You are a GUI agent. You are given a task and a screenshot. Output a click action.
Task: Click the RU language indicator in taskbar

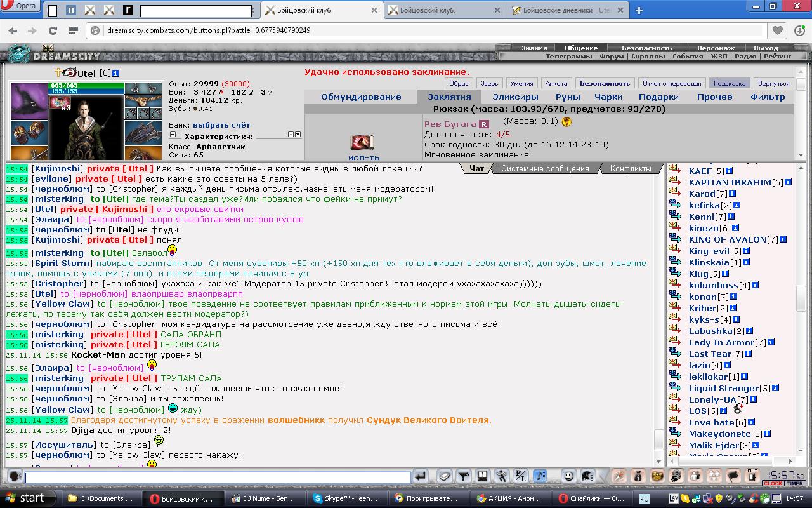coord(644,498)
